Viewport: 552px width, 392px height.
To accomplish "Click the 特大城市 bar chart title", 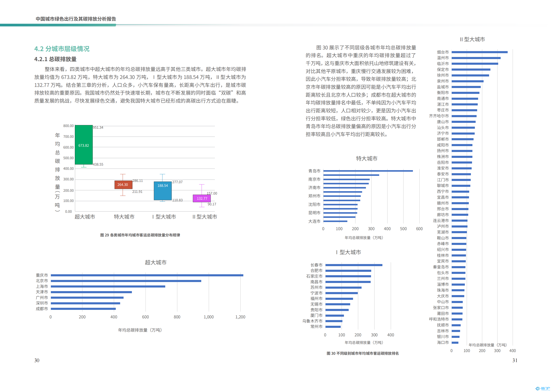I will [x=367, y=159].
